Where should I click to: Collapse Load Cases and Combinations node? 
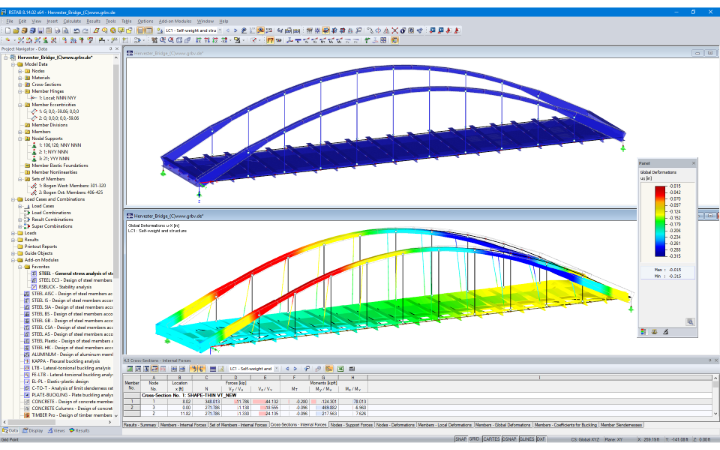click(13, 199)
